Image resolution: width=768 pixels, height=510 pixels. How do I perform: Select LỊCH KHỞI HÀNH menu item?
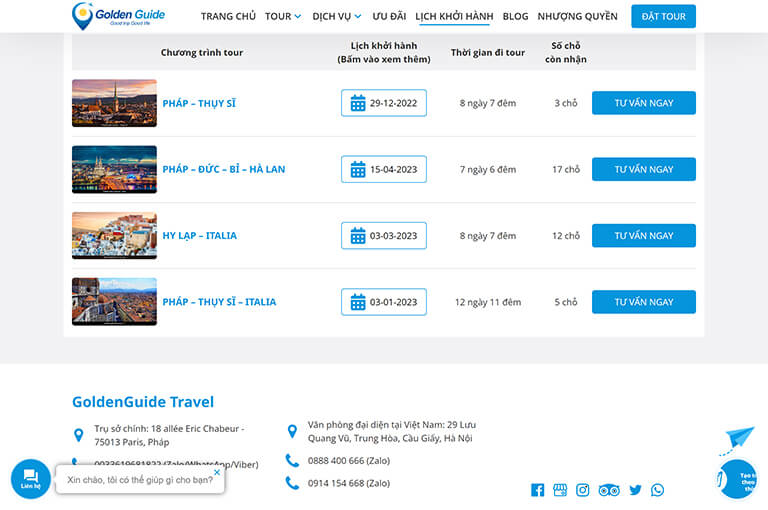point(455,16)
